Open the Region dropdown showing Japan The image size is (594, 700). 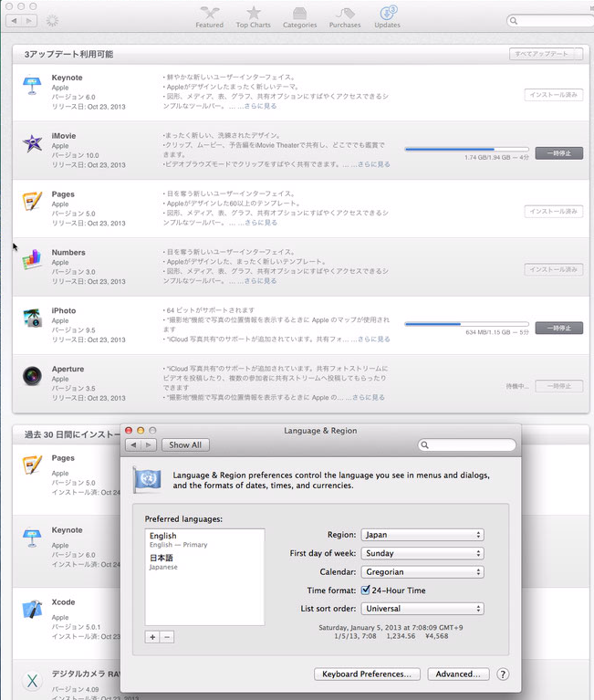click(x=422, y=535)
